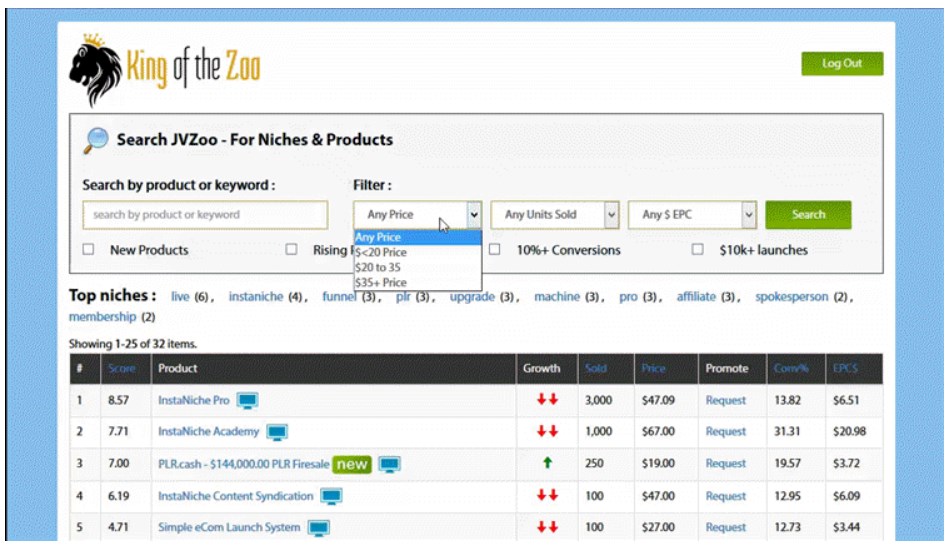The height and width of the screenshot is (548, 950).
Task: Select $20 to 35 price option
Action: 417,267
